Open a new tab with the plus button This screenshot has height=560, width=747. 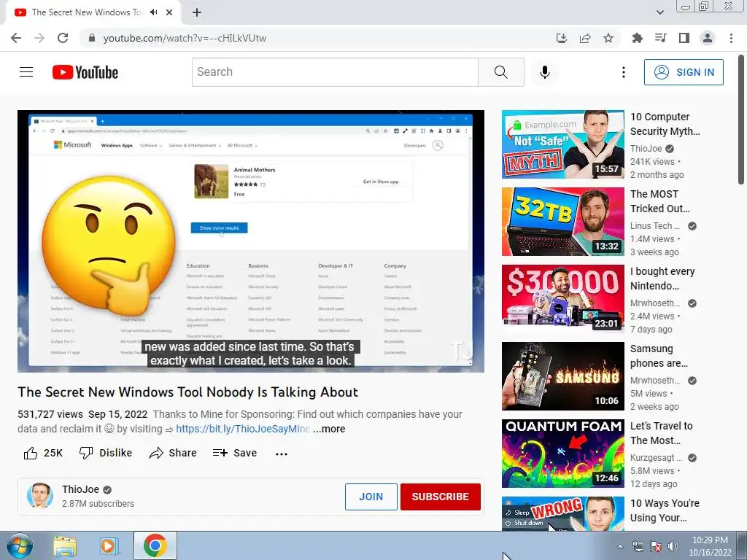coord(197,12)
